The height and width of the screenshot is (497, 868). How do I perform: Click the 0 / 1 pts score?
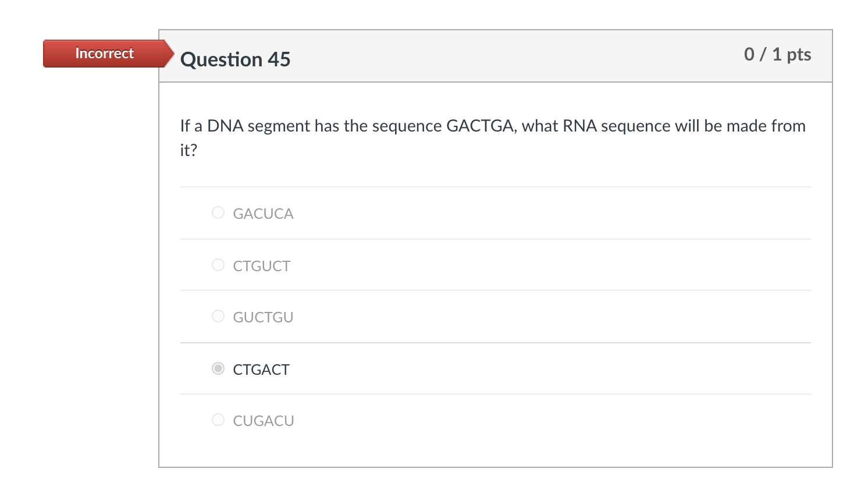pyautogui.click(x=777, y=55)
